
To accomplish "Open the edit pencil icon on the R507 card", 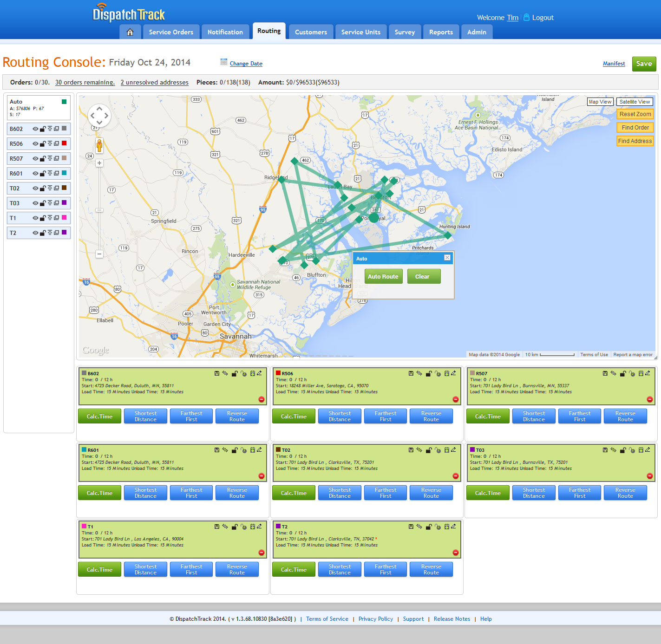I will [x=648, y=373].
